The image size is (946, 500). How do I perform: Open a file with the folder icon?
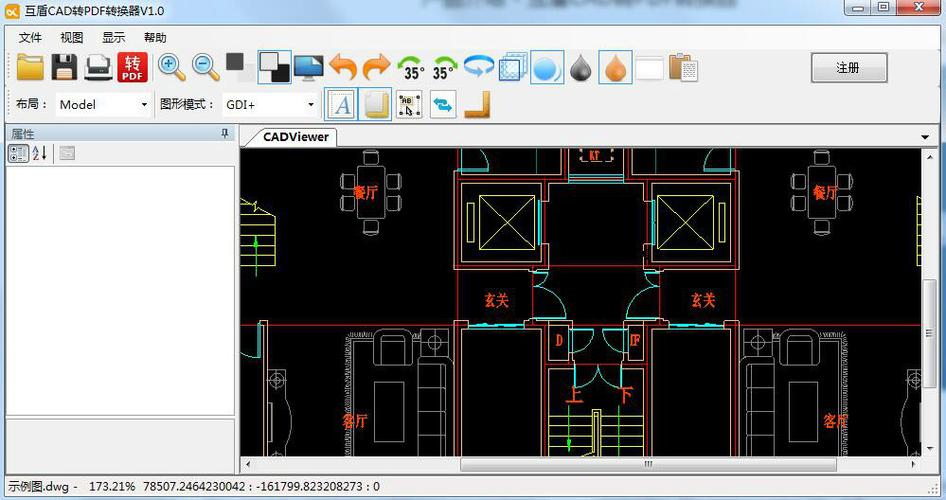30,67
